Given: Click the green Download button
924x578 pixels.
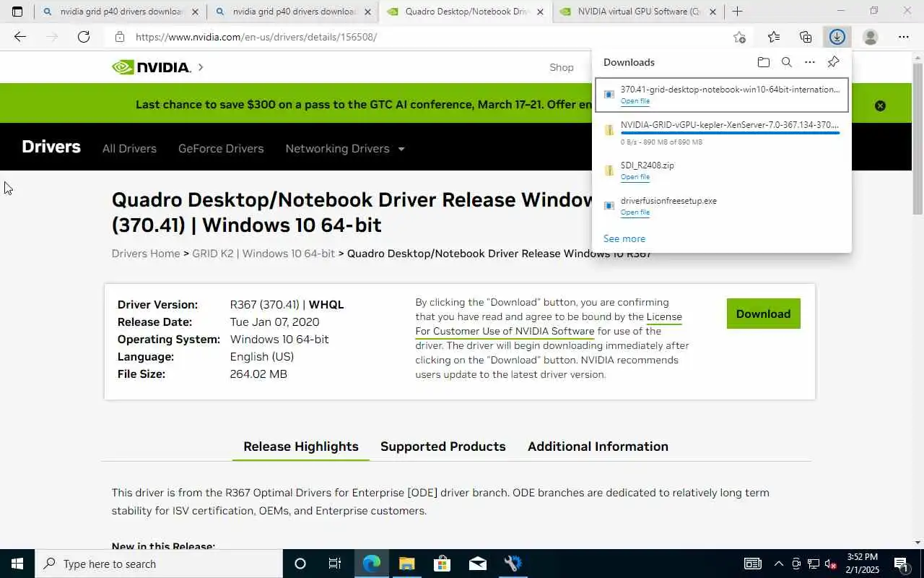Looking at the screenshot, I should 764,314.
